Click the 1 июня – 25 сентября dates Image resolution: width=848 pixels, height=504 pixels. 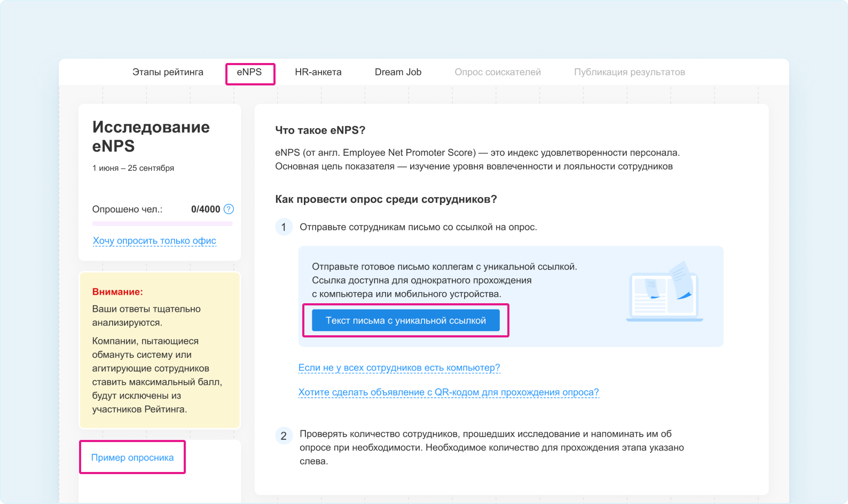(x=133, y=168)
